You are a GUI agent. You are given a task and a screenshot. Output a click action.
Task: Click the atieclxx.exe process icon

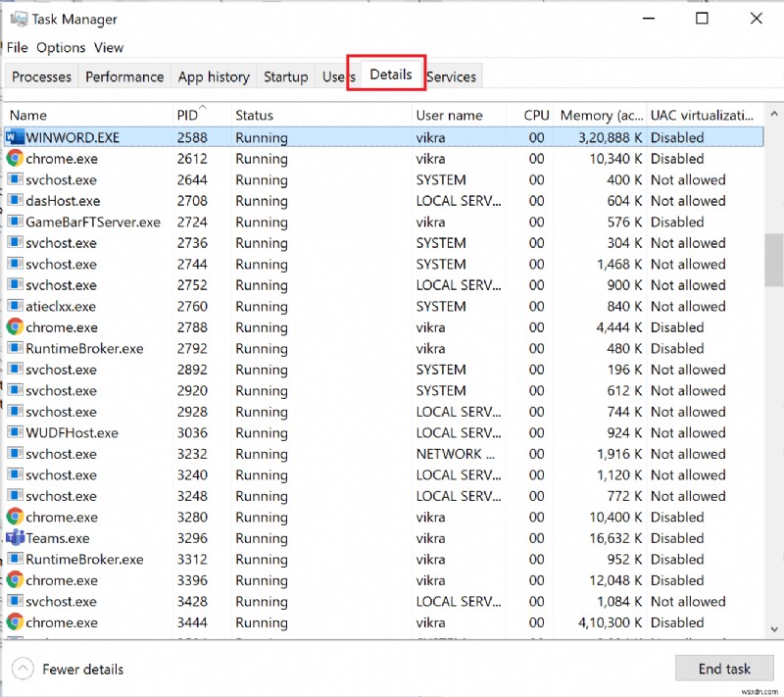[15, 306]
